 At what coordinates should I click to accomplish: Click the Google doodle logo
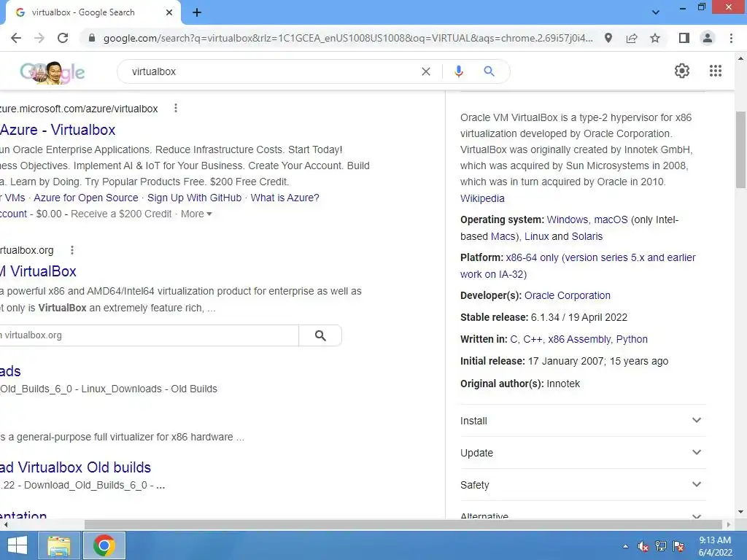[x=53, y=72]
